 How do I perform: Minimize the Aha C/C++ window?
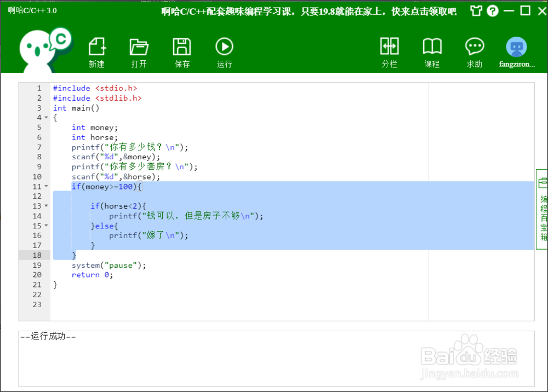pyautogui.click(x=509, y=11)
